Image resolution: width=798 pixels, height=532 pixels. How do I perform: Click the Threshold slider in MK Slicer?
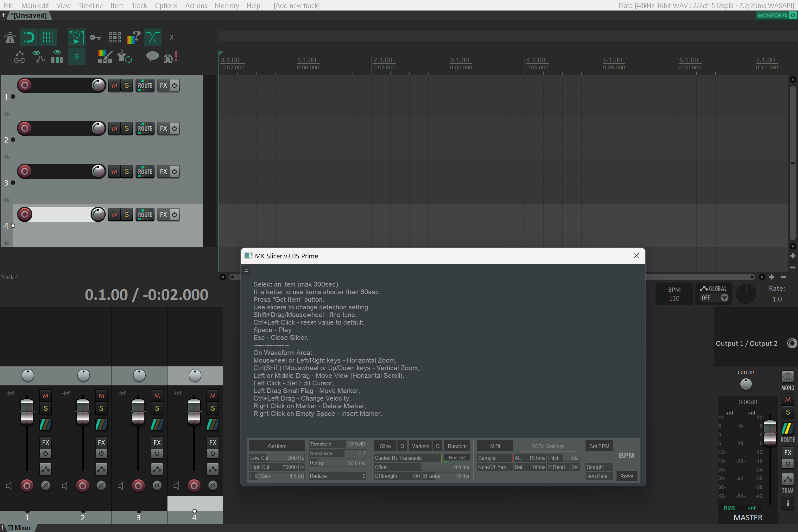tap(337, 445)
